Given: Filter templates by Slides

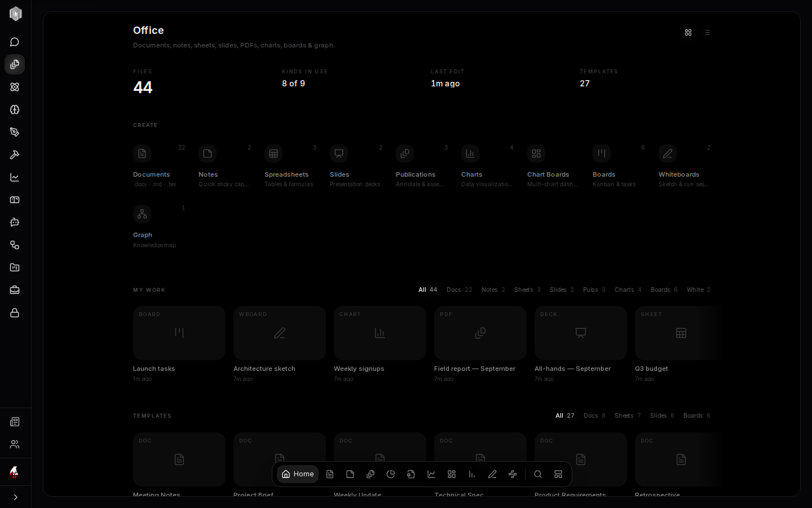Looking at the screenshot, I should click(662, 415).
